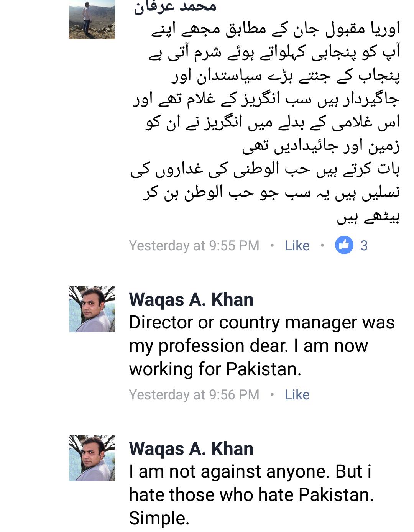414x532 pixels.
Task: Open Waqas A. Khan name above Director comment
Action: [191, 299]
